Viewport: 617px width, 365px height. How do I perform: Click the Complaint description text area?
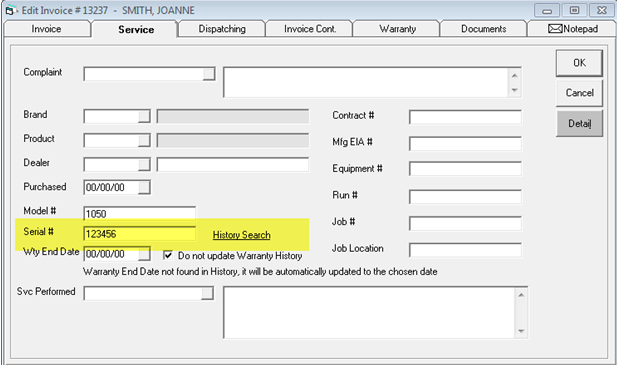pyautogui.click(x=372, y=82)
